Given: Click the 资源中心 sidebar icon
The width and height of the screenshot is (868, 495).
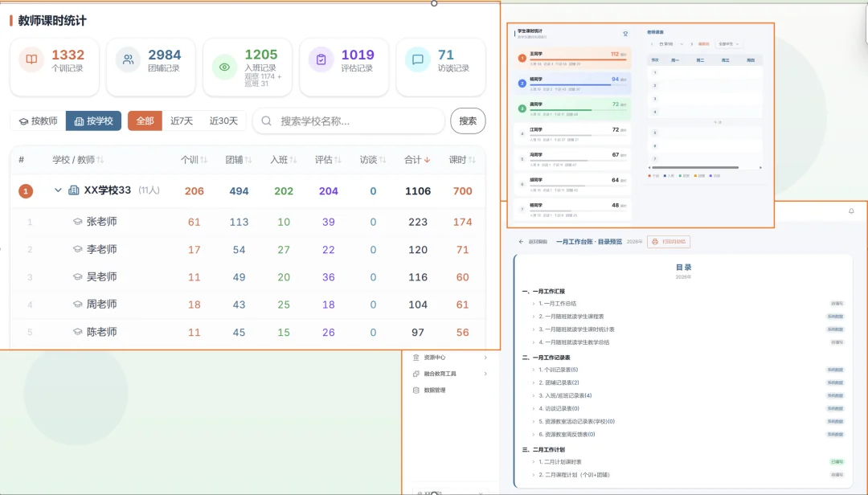Looking at the screenshot, I should tap(416, 358).
